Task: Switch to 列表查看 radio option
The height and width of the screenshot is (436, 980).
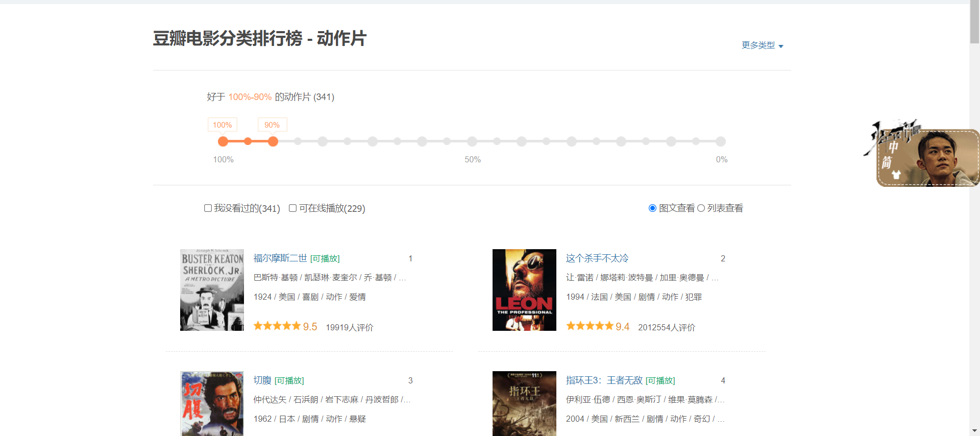Action: click(701, 208)
